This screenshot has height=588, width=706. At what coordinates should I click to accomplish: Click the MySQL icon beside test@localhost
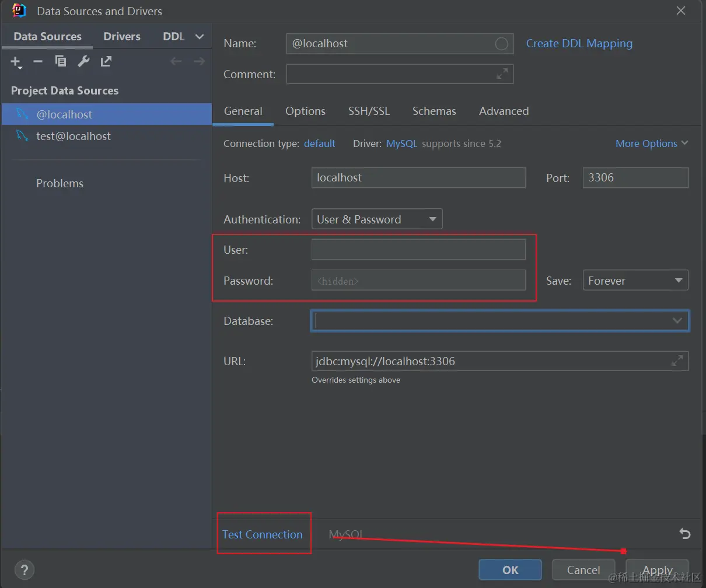point(22,136)
